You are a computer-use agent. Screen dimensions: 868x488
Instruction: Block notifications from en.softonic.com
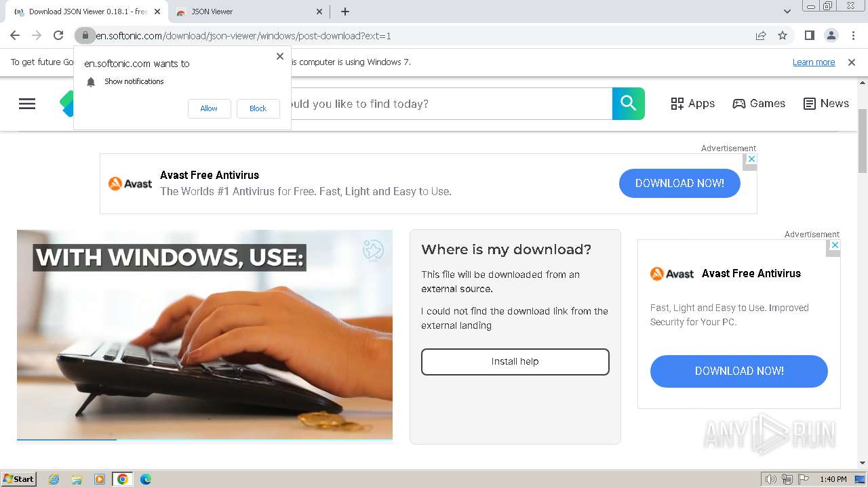coord(258,108)
